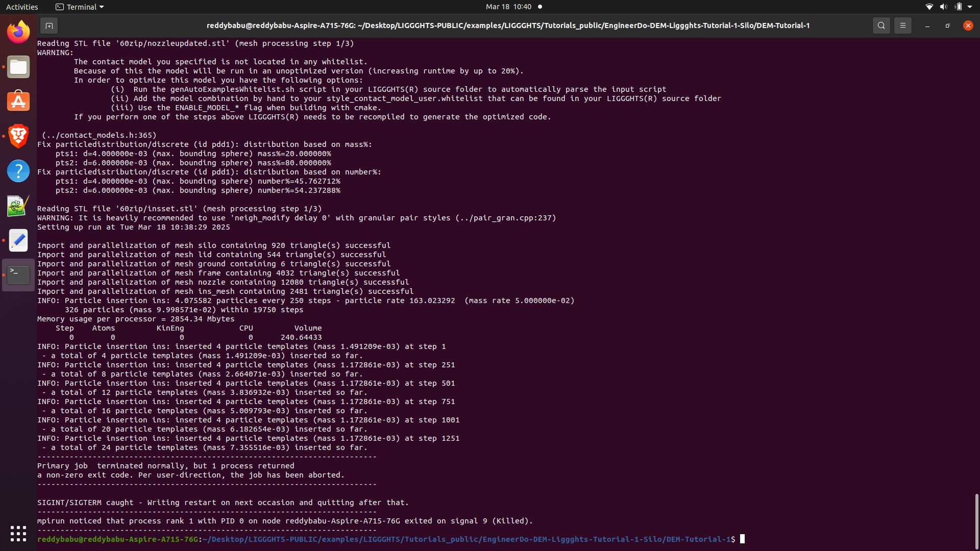The image size is (980, 551).
Task: Click the 'mesh silo containing 920' line
Action: tap(214, 245)
